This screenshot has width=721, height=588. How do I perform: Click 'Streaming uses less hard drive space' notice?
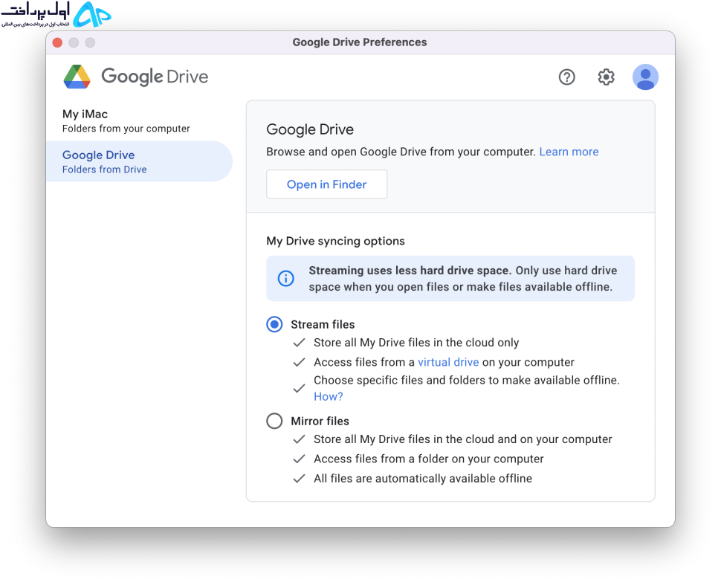[450, 279]
